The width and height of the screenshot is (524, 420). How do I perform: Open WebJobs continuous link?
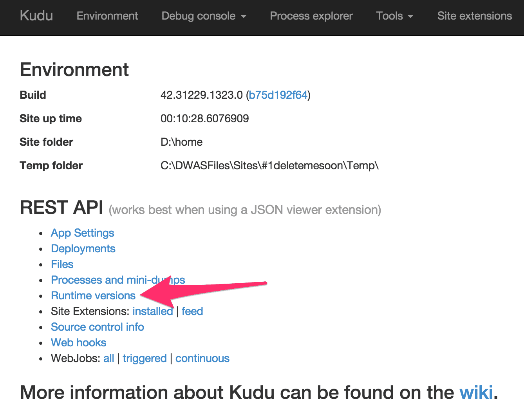[202, 358]
